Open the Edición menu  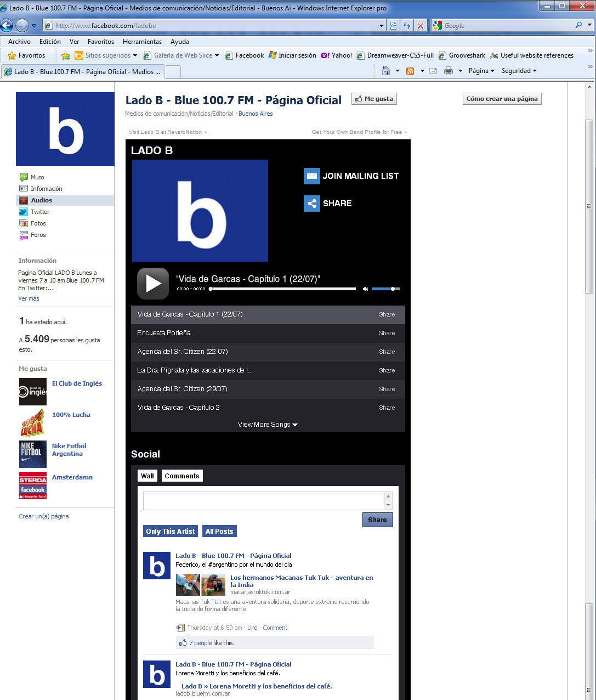pos(50,42)
